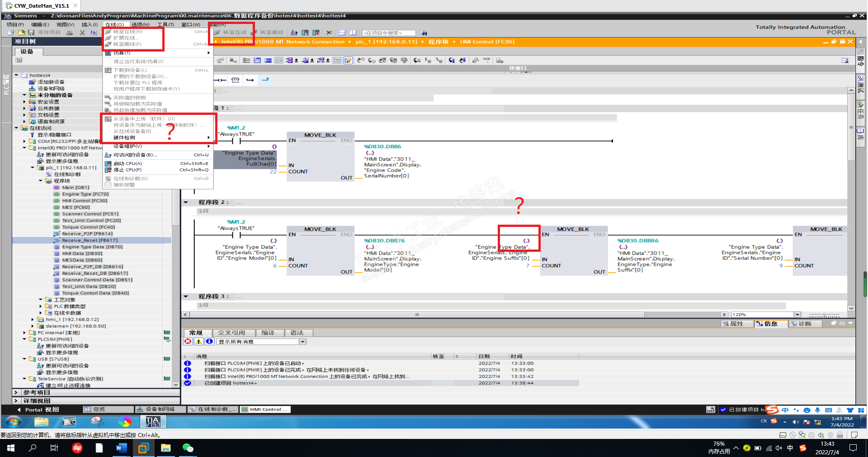Collapse the hottest4 project tree node
This screenshot has width=868, height=457.
16,75
